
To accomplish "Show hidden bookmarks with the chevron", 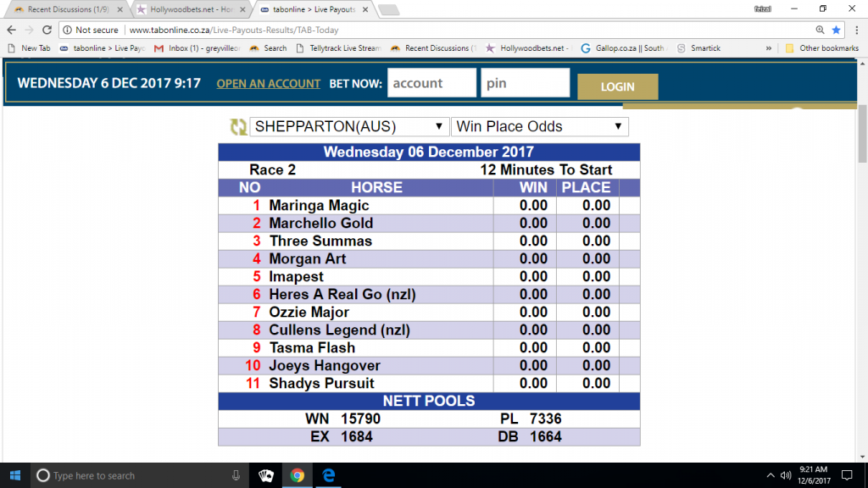I will pyautogui.click(x=769, y=48).
